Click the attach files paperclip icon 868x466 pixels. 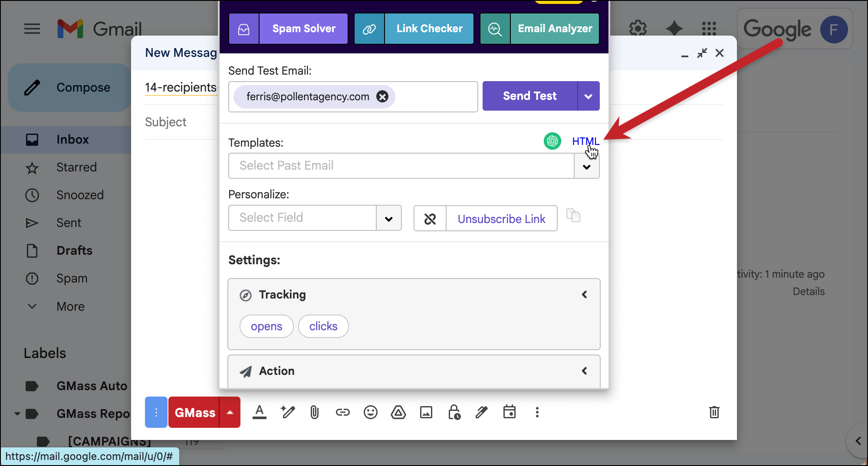pos(315,412)
